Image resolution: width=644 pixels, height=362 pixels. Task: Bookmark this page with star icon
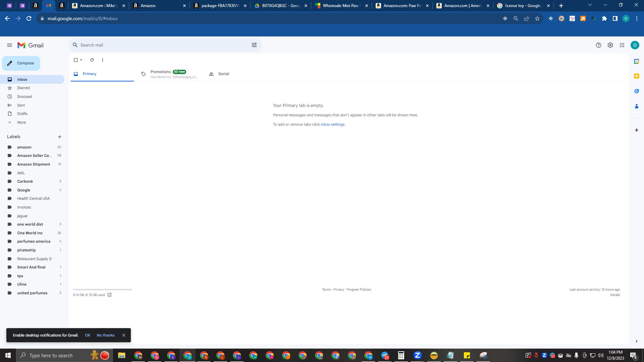[x=537, y=18]
